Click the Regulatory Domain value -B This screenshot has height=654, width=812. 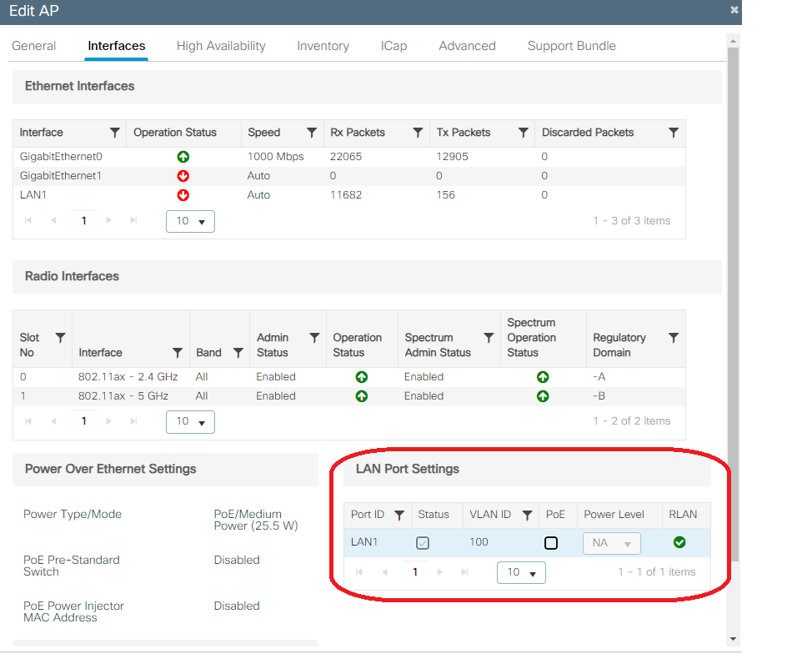[599, 396]
